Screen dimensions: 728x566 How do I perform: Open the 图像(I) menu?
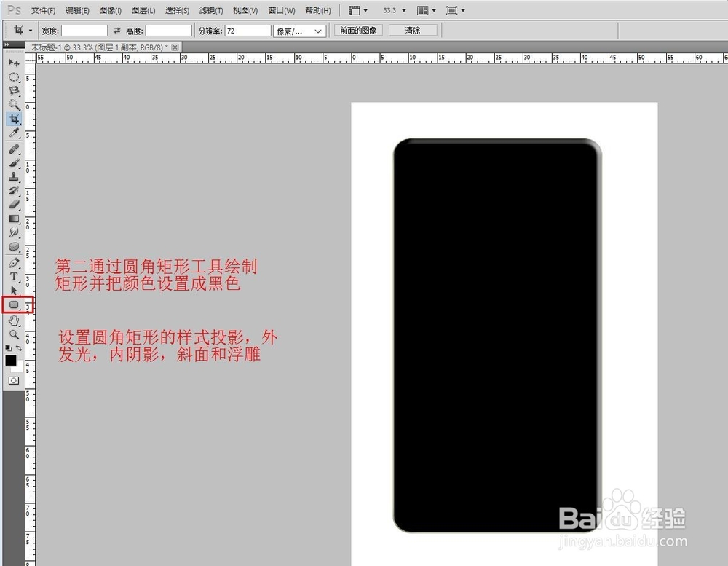[110, 10]
